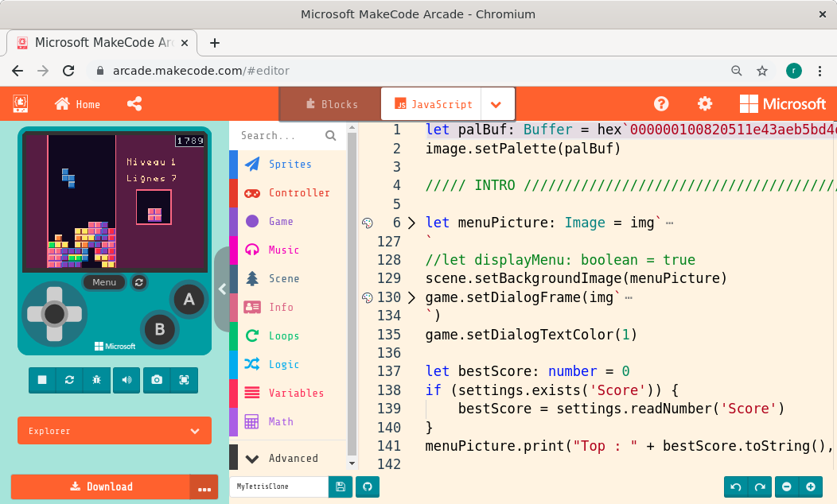Click the Download button
This screenshot has height=504, width=837.
pyautogui.click(x=100, y=487)
